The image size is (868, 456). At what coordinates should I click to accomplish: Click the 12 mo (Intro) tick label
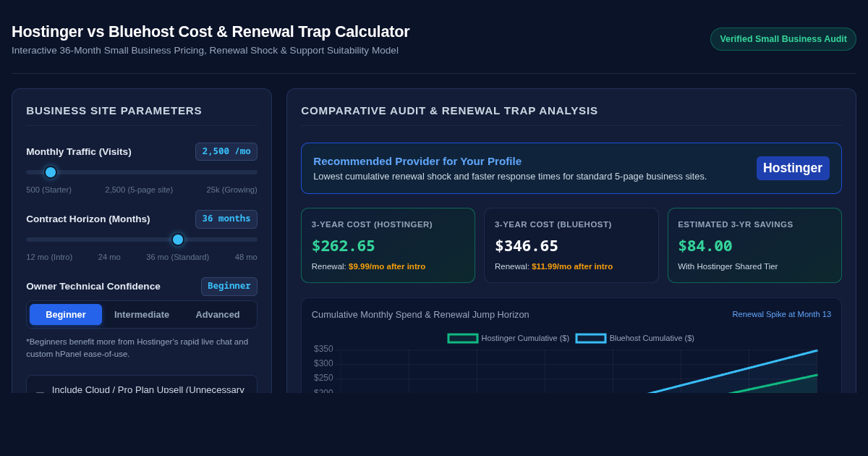pos(49,257)
